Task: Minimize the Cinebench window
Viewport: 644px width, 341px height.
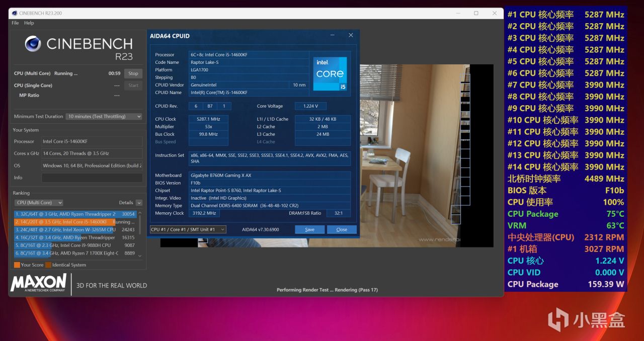Action: (x=457, y=13)
